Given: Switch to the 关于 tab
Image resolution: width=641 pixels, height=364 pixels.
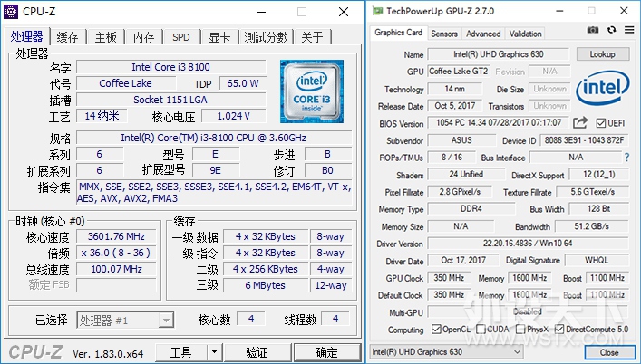Looking at the screenshot, I should (312, 37).
